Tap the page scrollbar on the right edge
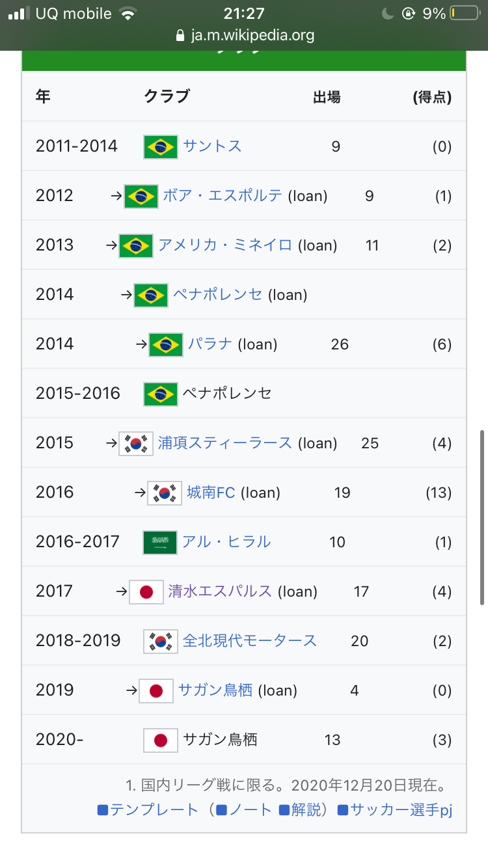This screenshot has width=488, height=868. [482, 517]
